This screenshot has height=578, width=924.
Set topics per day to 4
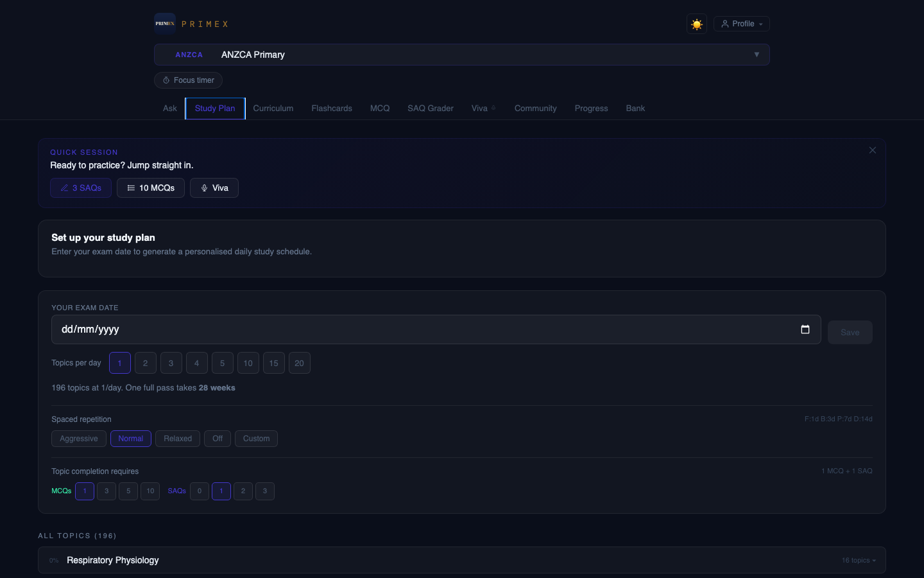197,363
